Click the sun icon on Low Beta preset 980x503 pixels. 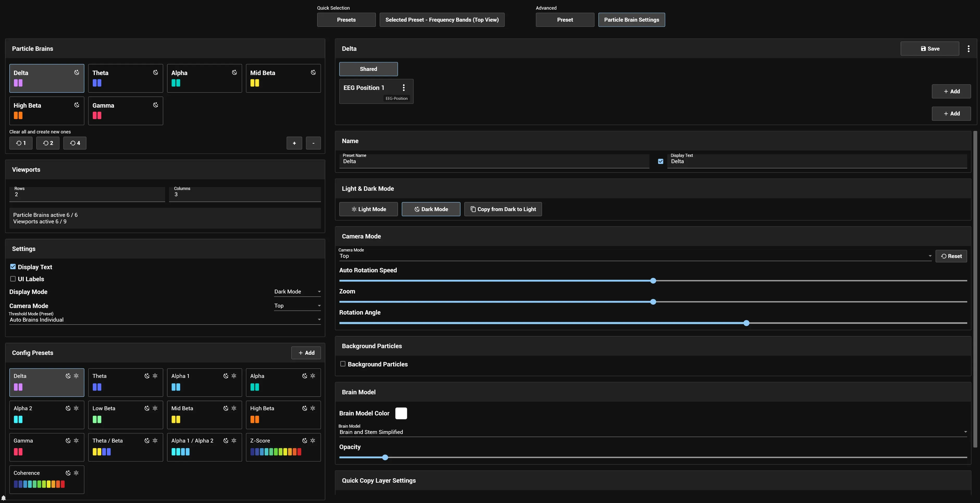pyautogui.click(x=155, y=408)
